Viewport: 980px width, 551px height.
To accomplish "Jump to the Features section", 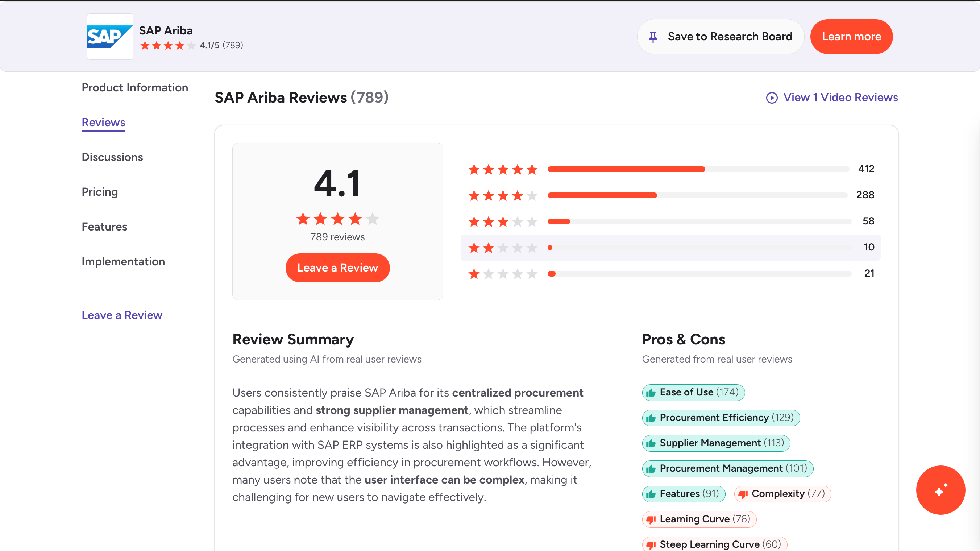I will point(104,227).
